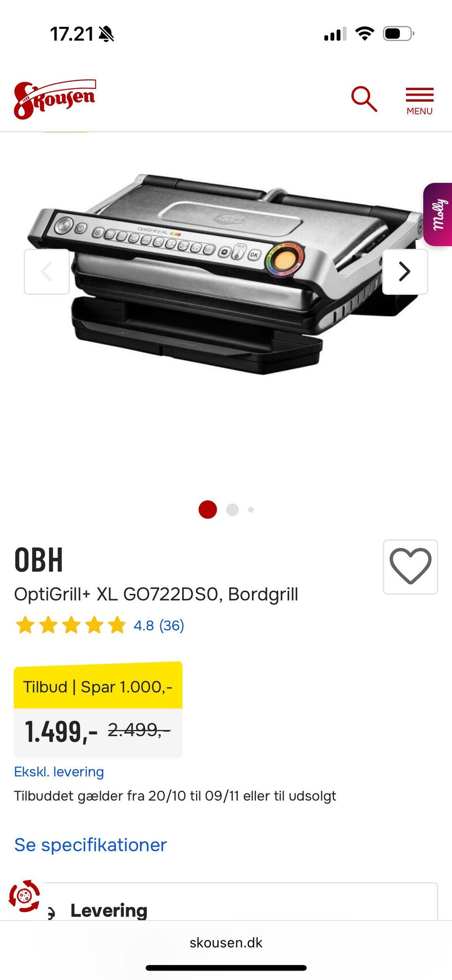
Task: Show next product image with right arrow
Action: click(x=405, y=272)
